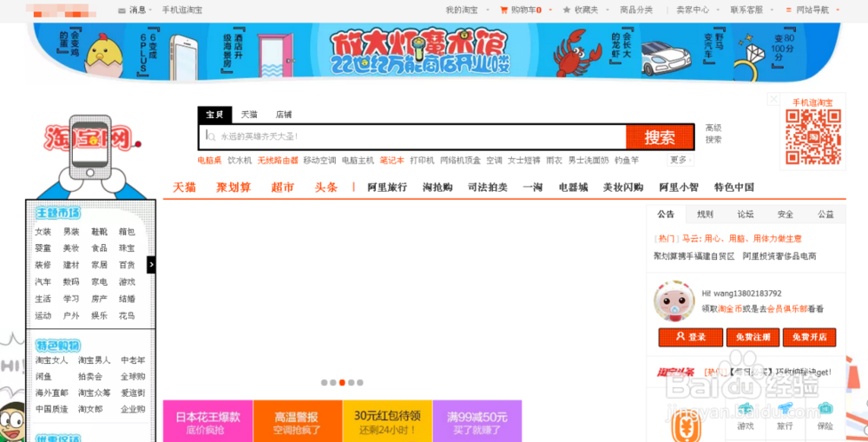Open 阿里旅行 navigation item
This screenshot has width=868, height=442.
[x=387, y=188]
